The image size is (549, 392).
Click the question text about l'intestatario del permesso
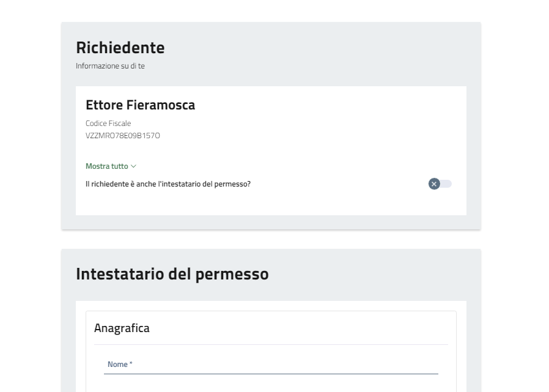click(x=168, y=184)
